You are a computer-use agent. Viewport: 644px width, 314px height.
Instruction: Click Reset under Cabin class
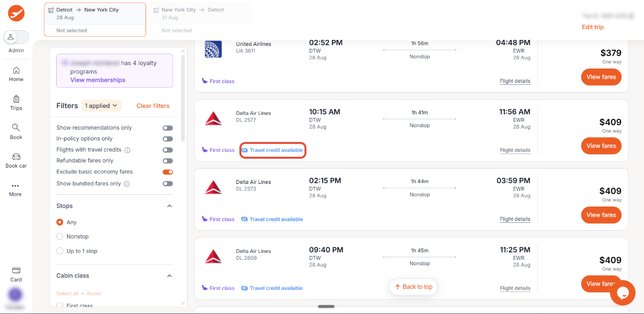click(94, 294)
